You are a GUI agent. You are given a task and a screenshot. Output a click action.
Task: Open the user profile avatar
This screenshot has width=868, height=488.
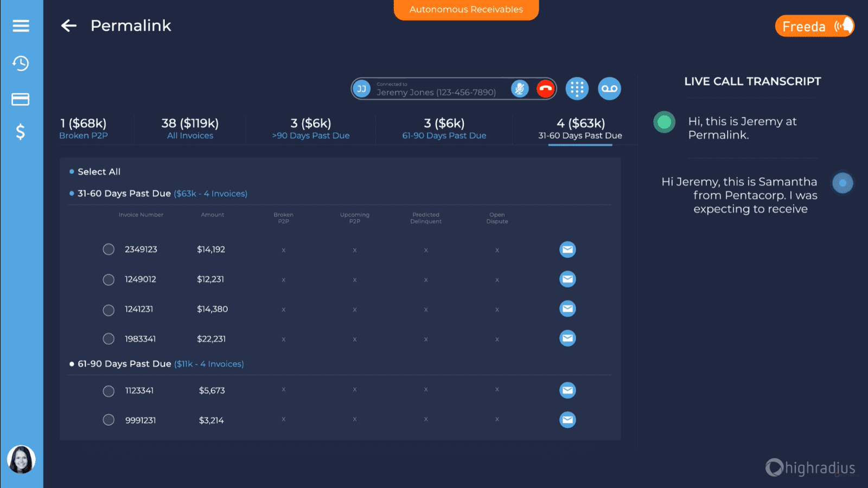[21, 459]
